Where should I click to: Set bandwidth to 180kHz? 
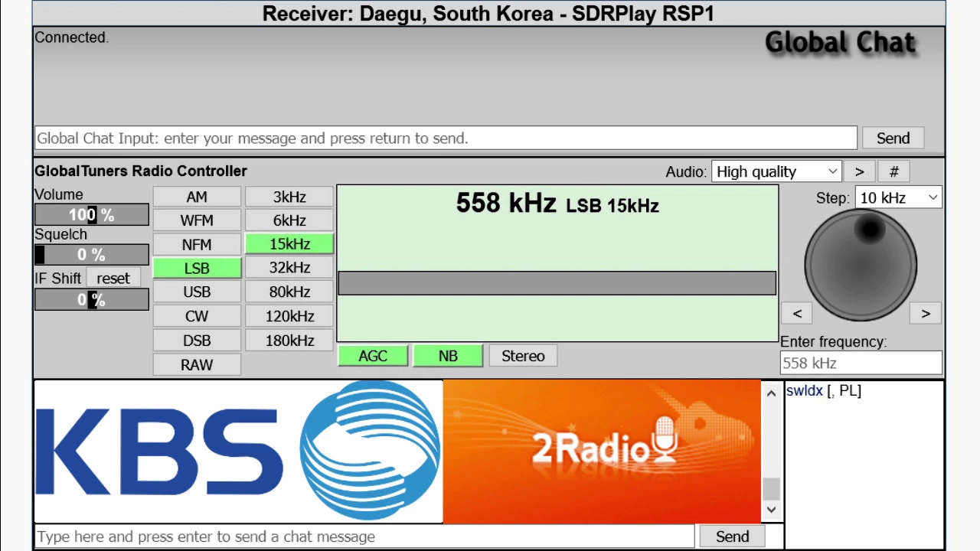tap(289, 341)
